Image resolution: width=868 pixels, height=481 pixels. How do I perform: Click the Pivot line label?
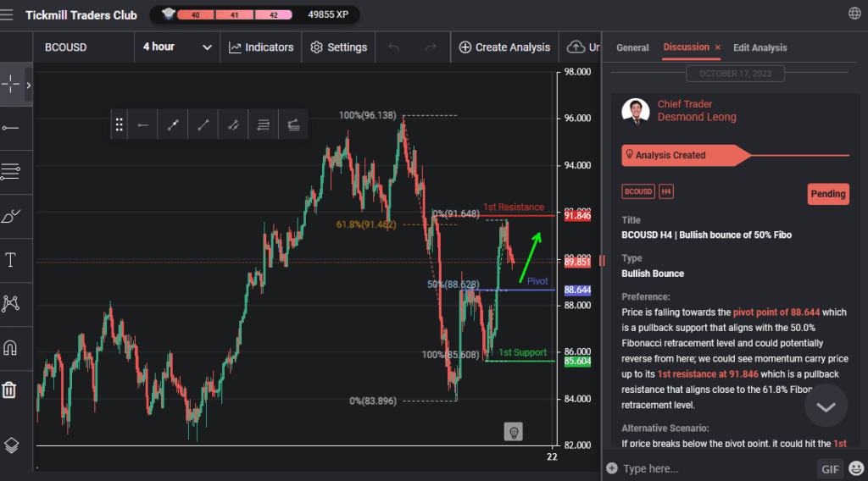point(537,281)
